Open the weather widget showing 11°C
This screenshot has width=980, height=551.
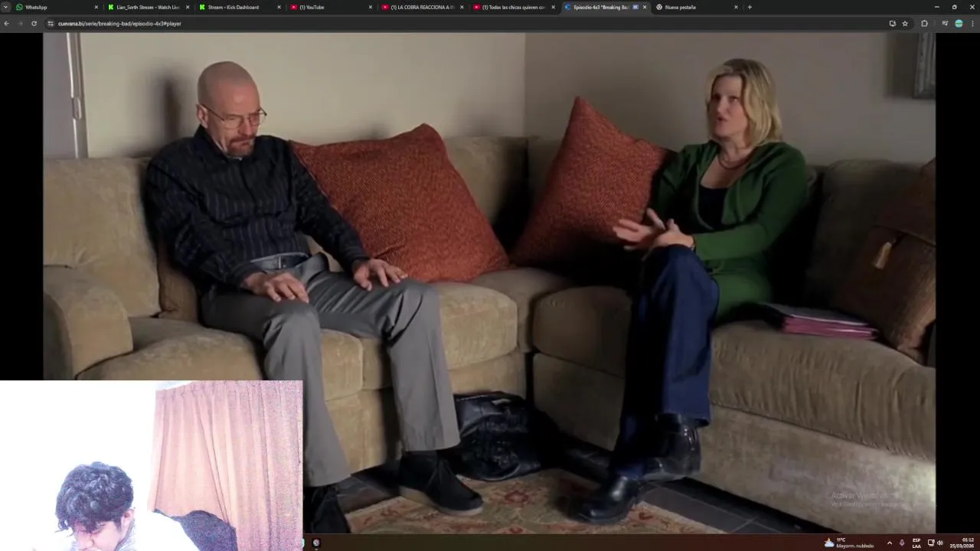pyautogui.click(x=848, y=543)
